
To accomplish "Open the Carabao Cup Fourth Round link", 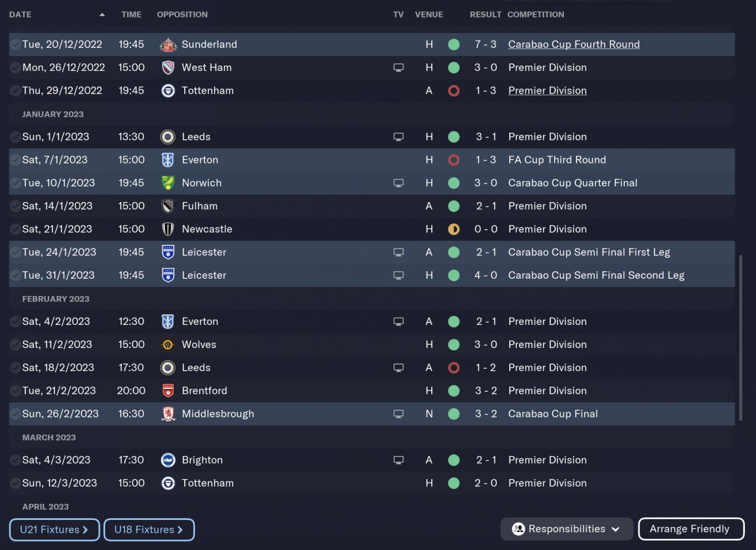I will [x=573, y=44].
